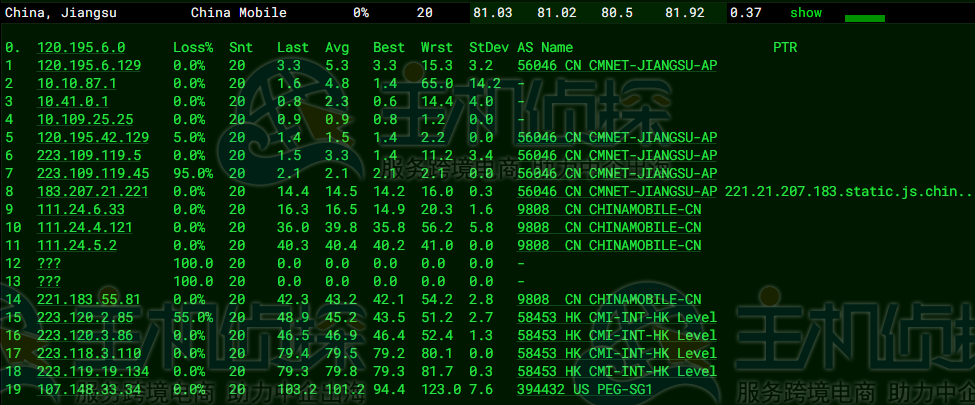The width and height of the screenshot is (975, 405).
Task: Select the 'AS Name' column header
Action: [x=545, y=47]
